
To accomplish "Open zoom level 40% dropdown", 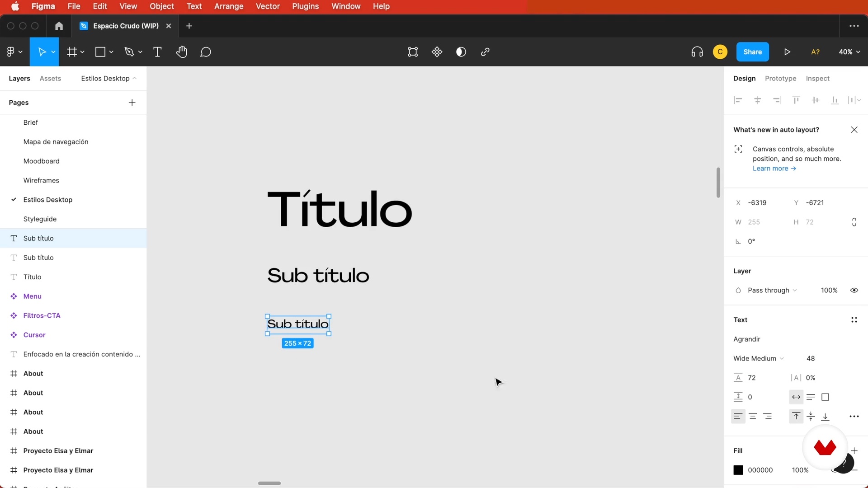I will pos(849,52).
